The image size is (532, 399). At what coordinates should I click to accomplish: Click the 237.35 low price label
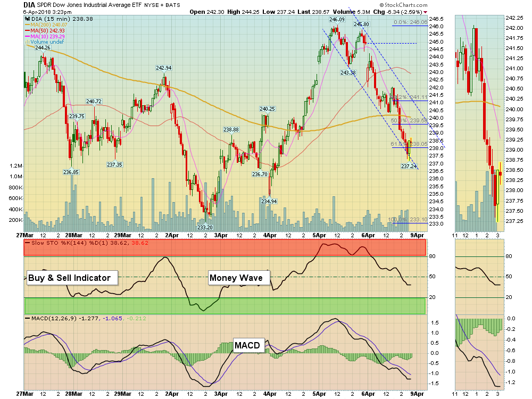pyautogui.click(x=115, y=165)
